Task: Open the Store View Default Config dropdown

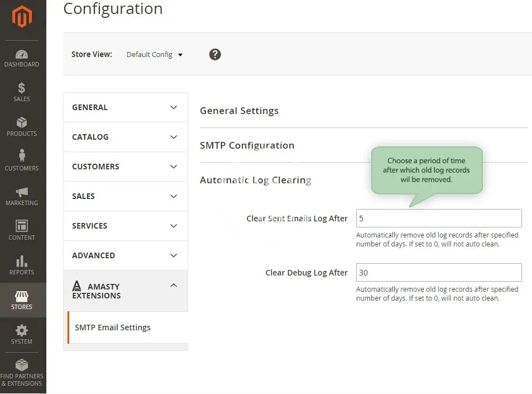Action: 154,55
